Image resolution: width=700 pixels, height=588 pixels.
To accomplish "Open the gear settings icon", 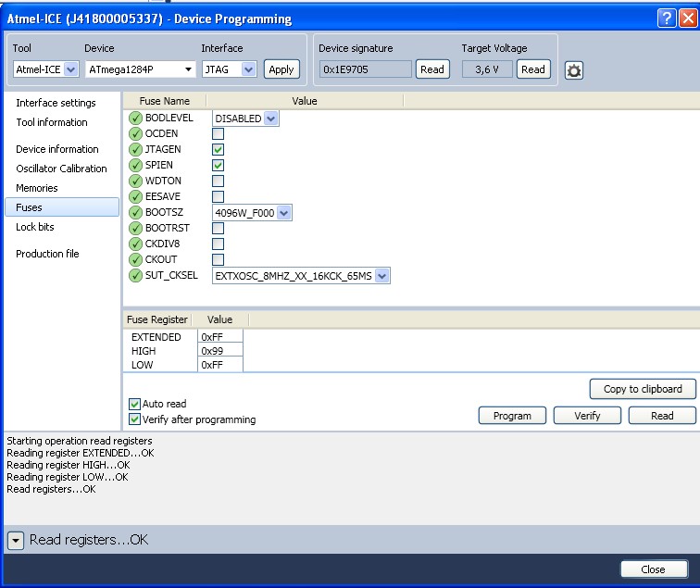I will coord(574,70).
